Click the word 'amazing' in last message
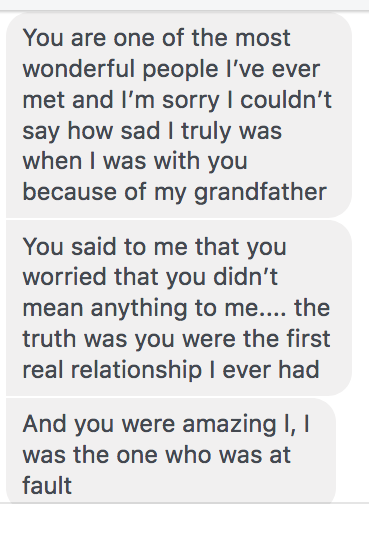369x534 pixels. [x=229, y=425]
